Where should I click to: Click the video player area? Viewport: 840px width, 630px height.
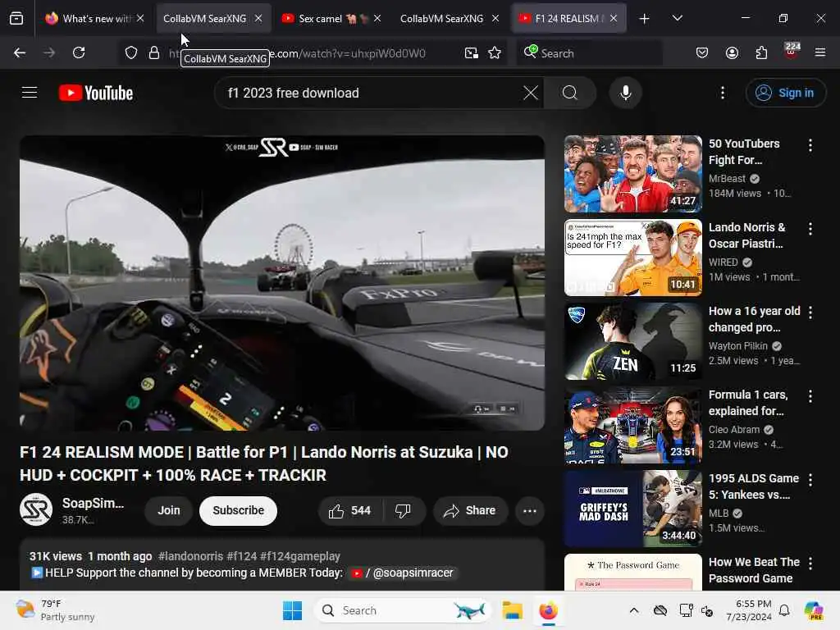[x=282, y=283]
